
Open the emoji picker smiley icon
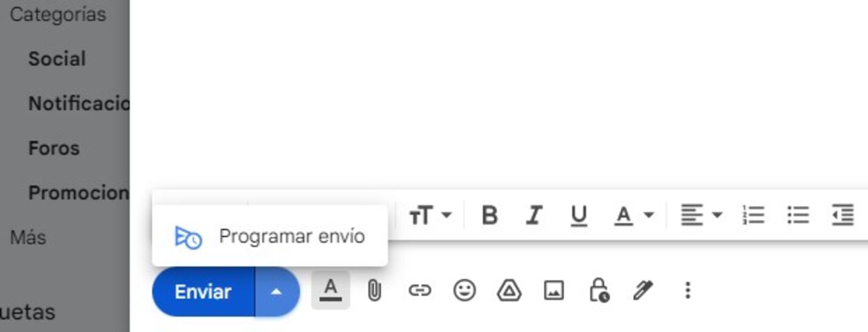[x=464, y=291]
